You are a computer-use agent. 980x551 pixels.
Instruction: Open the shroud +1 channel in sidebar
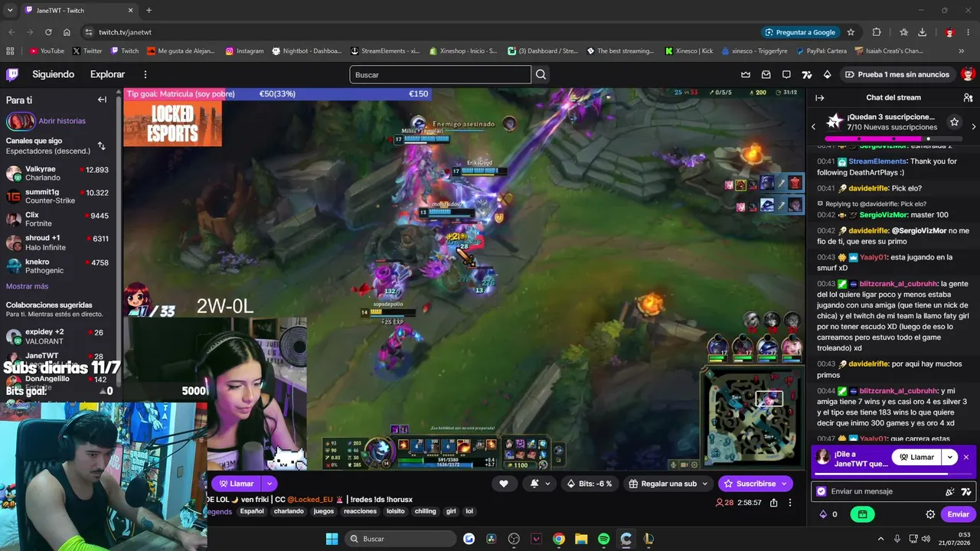[x=58, y=243]
